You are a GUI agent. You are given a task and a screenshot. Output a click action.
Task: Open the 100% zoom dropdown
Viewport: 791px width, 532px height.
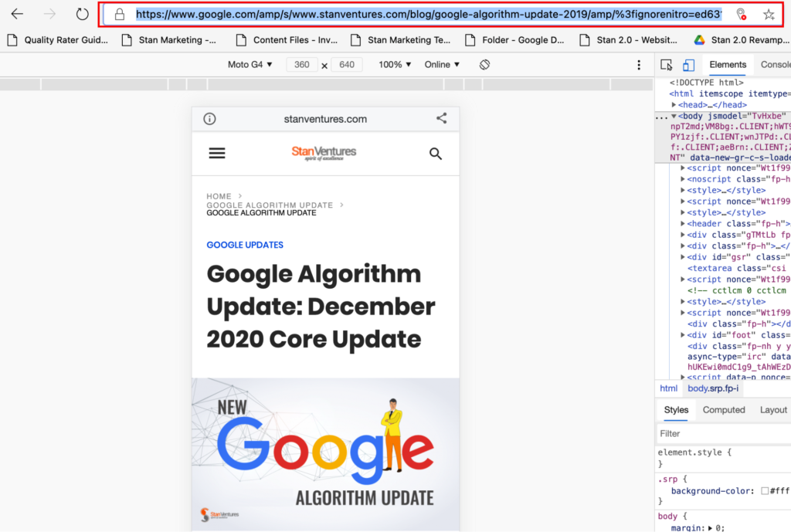[395, 65]
